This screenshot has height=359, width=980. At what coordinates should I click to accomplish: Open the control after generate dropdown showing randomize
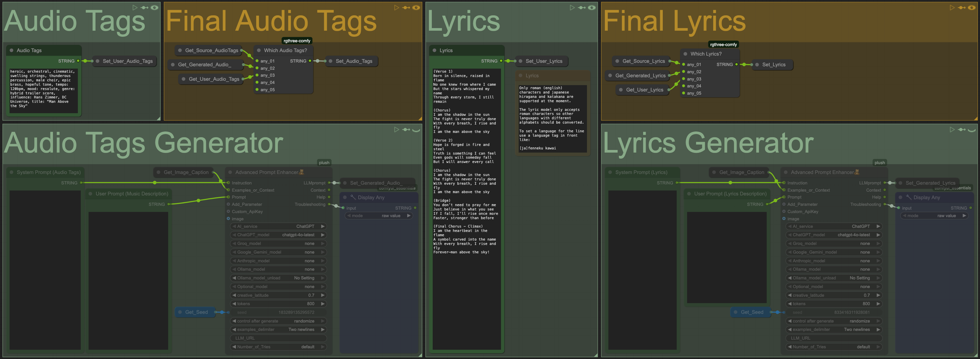click(278, 321)
